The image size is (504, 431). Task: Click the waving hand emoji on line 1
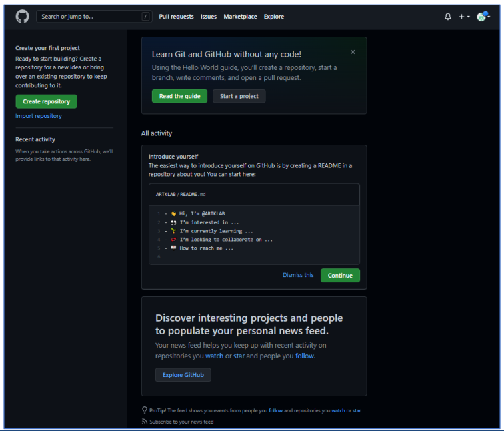click(173, 213)
